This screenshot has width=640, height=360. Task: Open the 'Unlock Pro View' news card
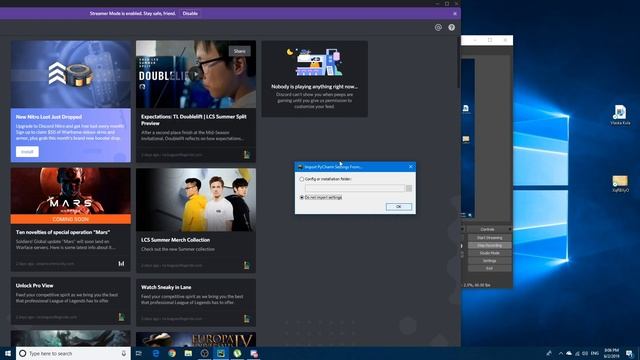click(71, 301)
